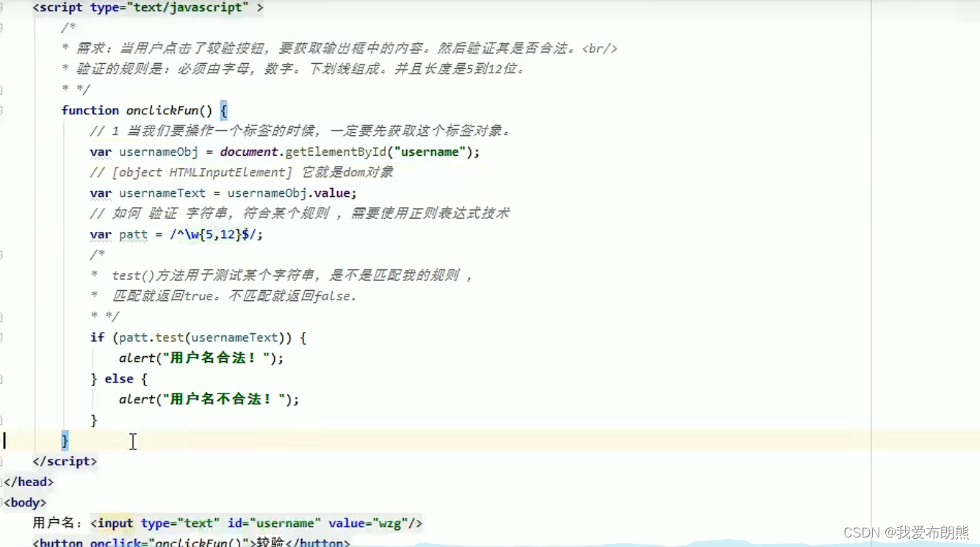Collapse the fold marker beside function onclickFun
Viewport: 980px width, 547px height.
(x=2, y=110)
